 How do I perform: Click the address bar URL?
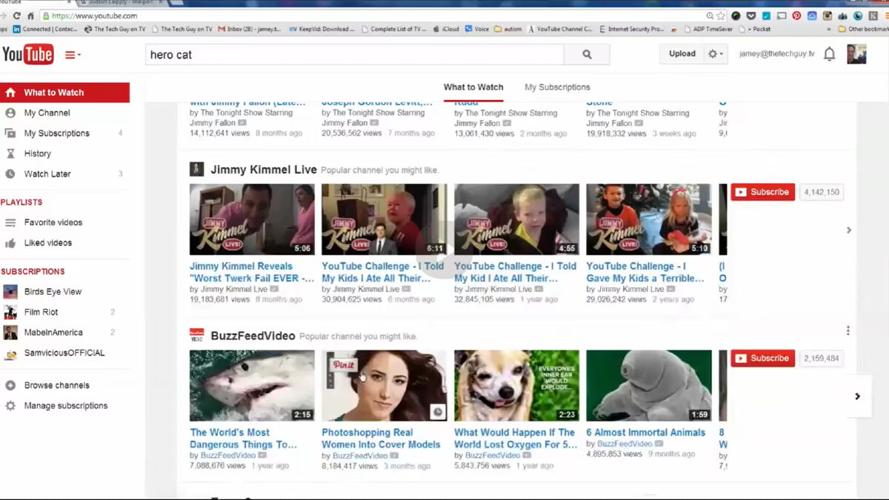click(x=94, y=16)
